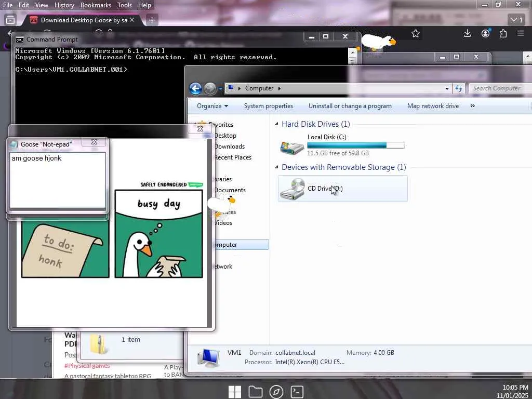This screenshot has width=532, height=399.
Task: Open a new browser tab with plus button
Action: (152, 20)
